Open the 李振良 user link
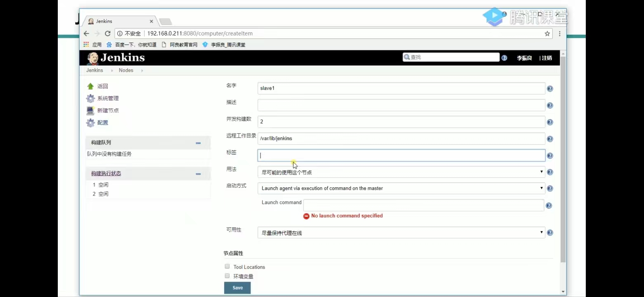 (x=524, y=58)
